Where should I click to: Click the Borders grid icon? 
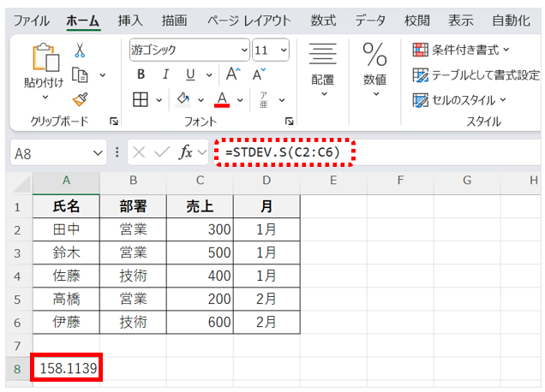tap(141, 98)
